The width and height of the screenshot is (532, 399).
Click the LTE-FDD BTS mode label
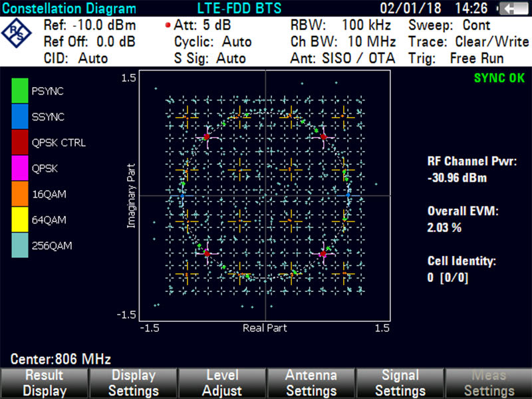[x=238, y=9]
